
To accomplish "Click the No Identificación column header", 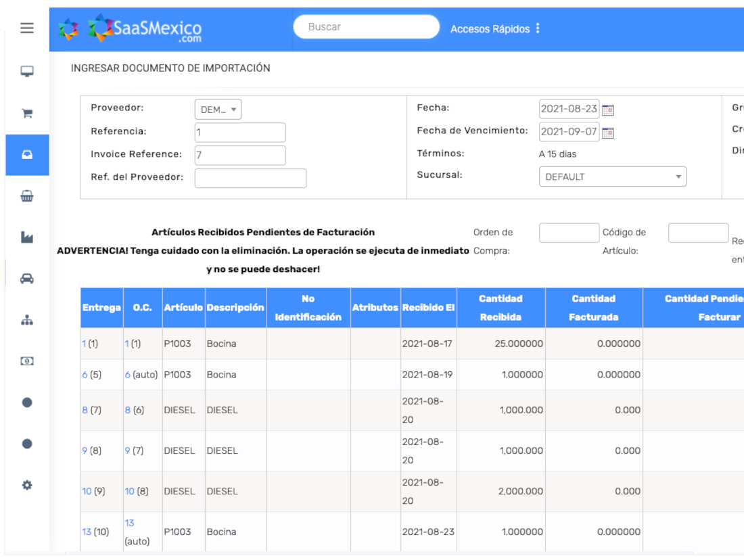I will tap(308, 308).
